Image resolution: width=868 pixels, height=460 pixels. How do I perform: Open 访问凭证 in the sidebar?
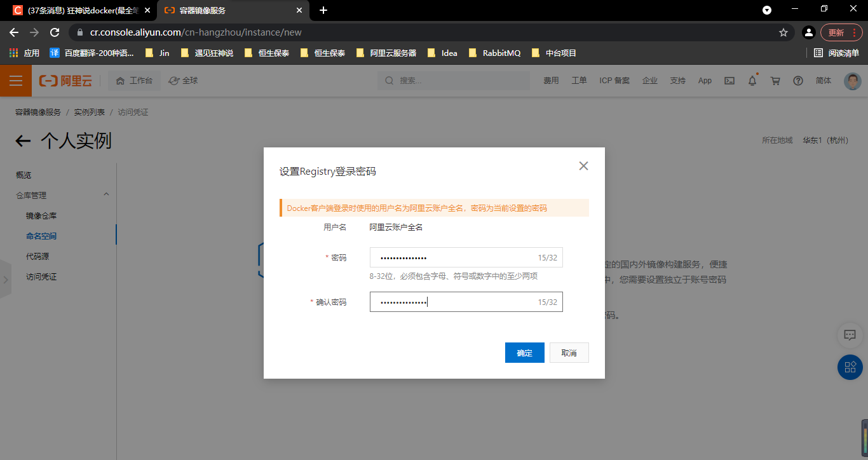point(41,276)
